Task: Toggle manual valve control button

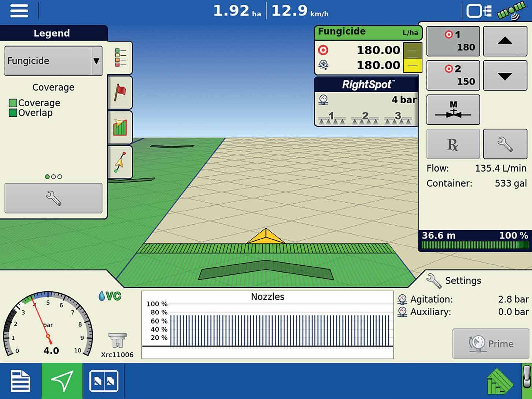Action: (453, 110)
